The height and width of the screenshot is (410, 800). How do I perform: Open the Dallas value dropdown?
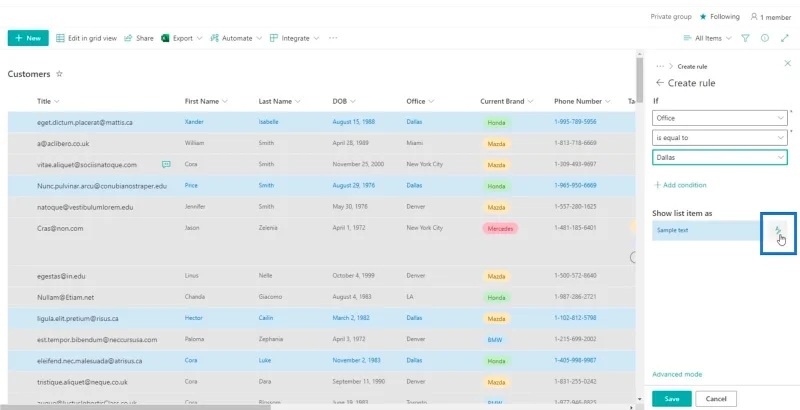(720, 158)
